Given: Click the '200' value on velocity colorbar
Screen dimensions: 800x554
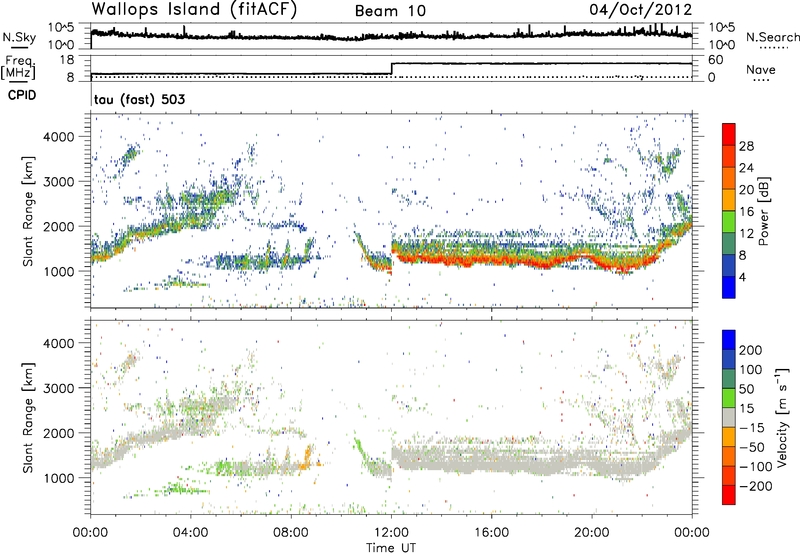Looking at the screenshot, I should (x=751, y=350).
